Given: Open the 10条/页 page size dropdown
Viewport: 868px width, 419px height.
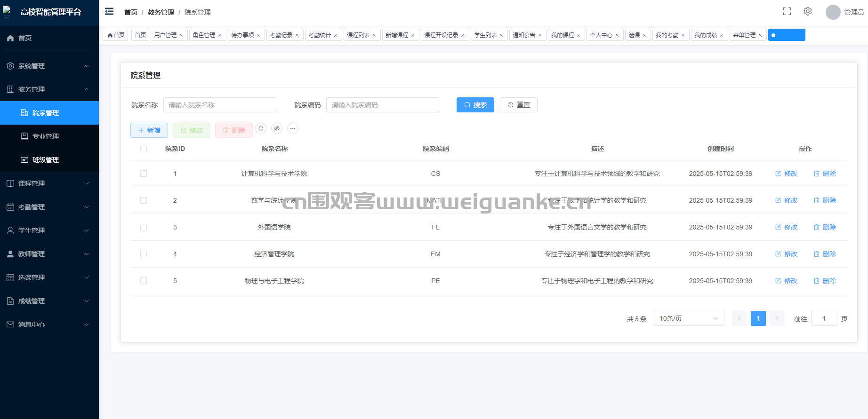Looking at the screenshot, I should coord(688,318).
